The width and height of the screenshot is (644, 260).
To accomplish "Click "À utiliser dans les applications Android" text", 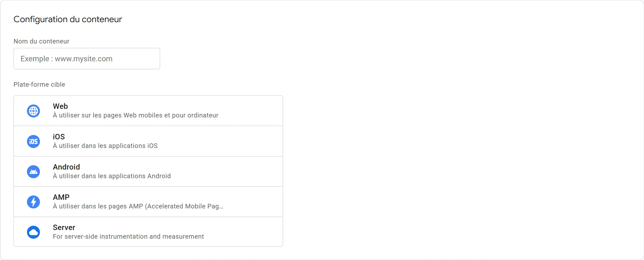I will [x=112, y=176].
